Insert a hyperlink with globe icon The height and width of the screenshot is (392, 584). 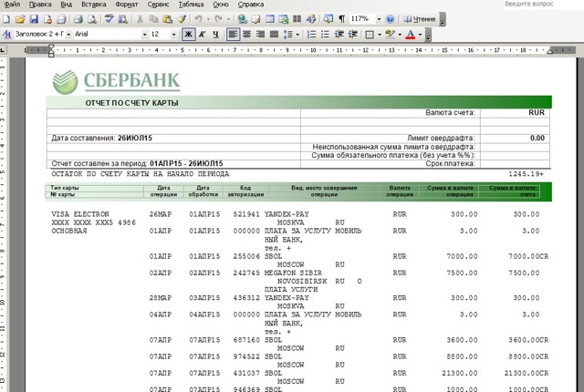[x=242, y=19]
